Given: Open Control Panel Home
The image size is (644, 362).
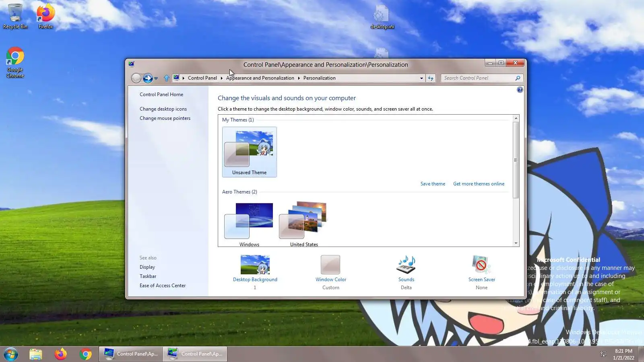Looking at the screenshot, I should tap(161, 95).
